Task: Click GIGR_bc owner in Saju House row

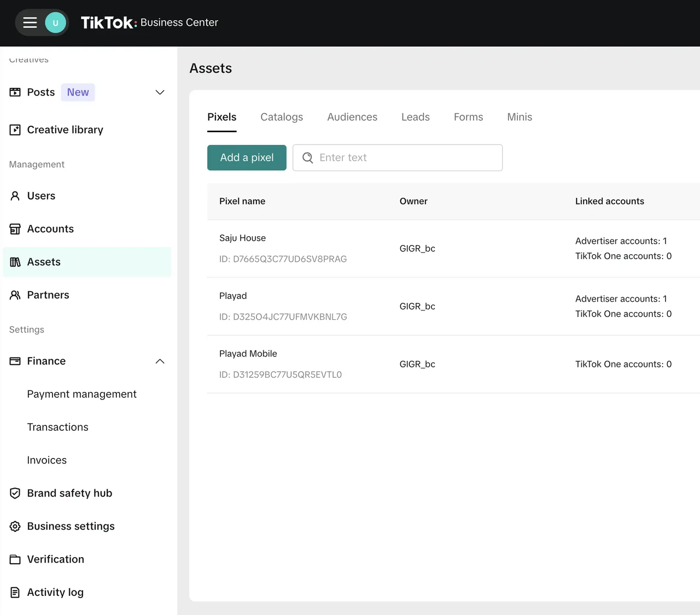Action: [417, 249]
